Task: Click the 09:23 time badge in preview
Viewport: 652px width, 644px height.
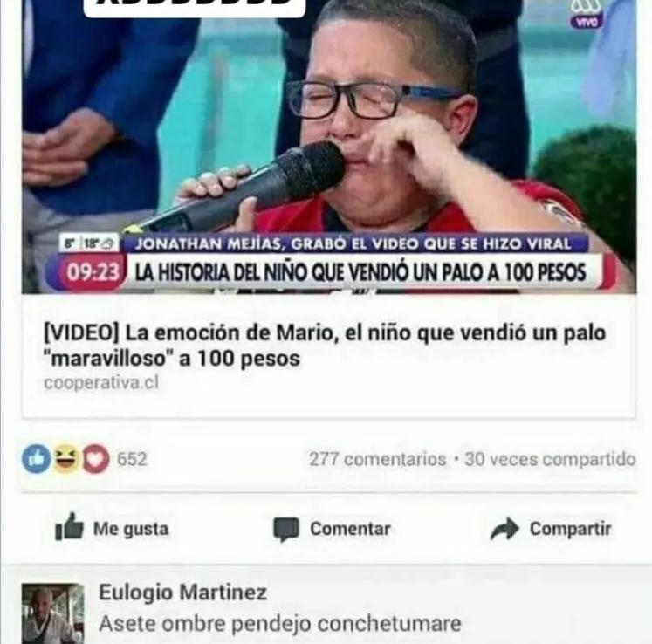Action: (x=93, y=272)
